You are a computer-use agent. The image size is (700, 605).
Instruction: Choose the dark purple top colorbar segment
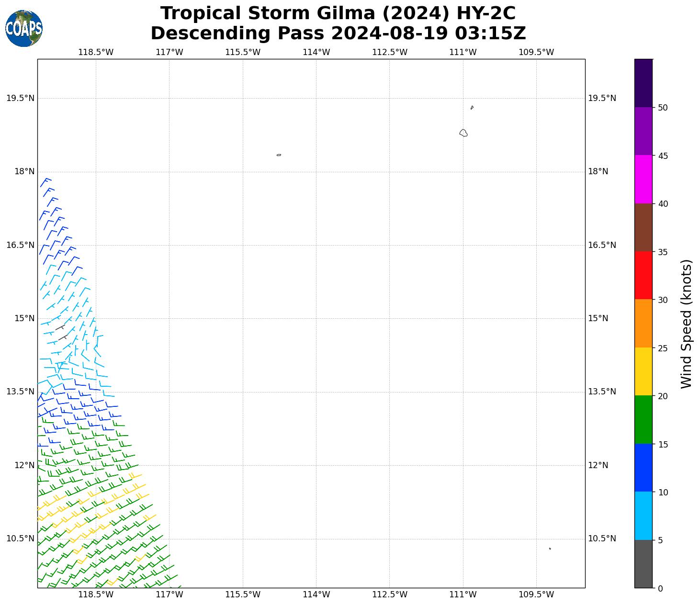pyautogui.click(x=643, y=83)
